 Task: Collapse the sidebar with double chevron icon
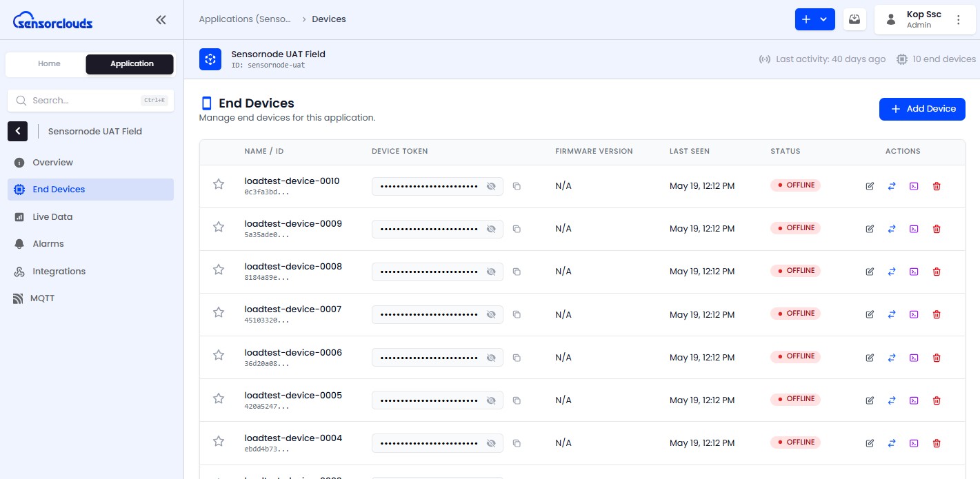(161, 20)
